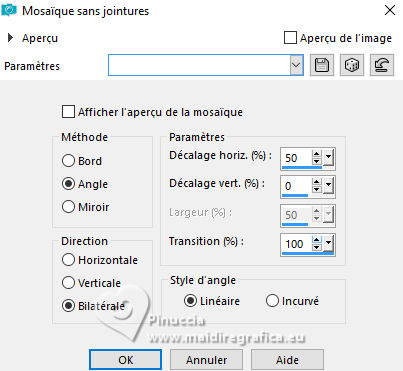The image size is (403, 371).
Task: Open the Transition slider popup arrow
Action: (328, 244)
